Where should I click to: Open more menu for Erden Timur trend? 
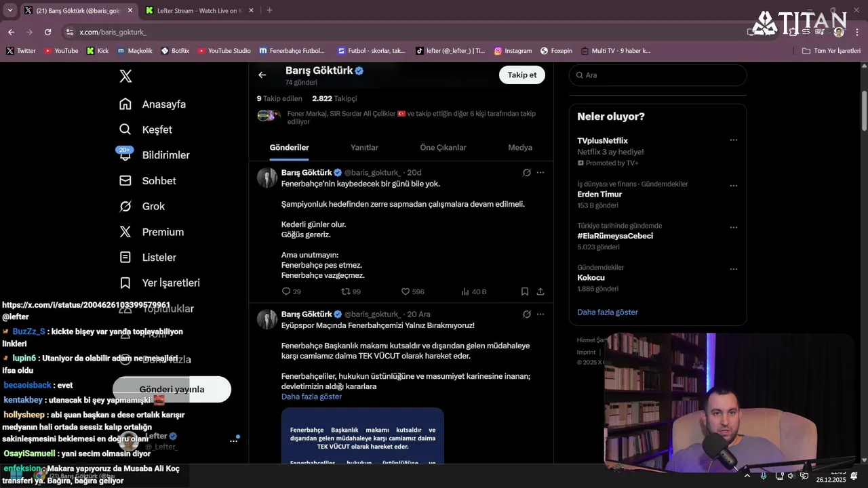(733, 186)
